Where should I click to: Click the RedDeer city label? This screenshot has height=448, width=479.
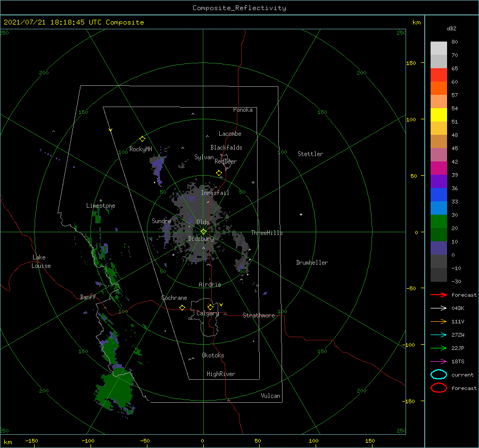coord(226,161)
